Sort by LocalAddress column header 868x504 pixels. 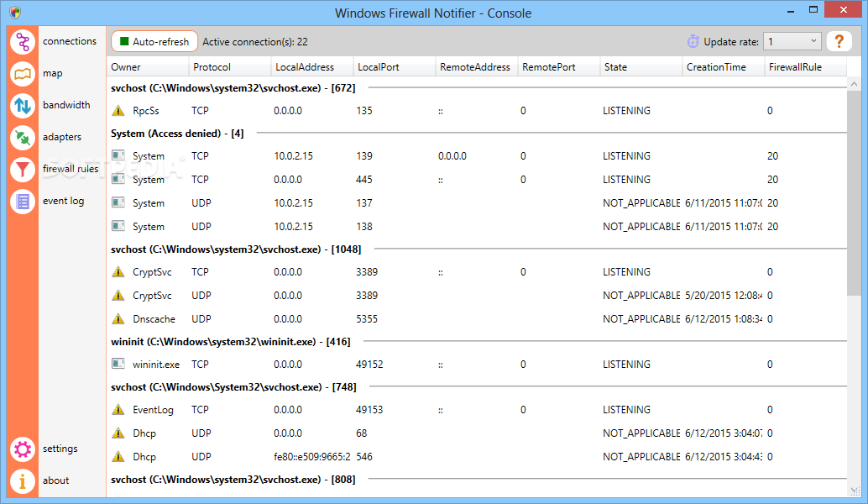tap(312, 67)
